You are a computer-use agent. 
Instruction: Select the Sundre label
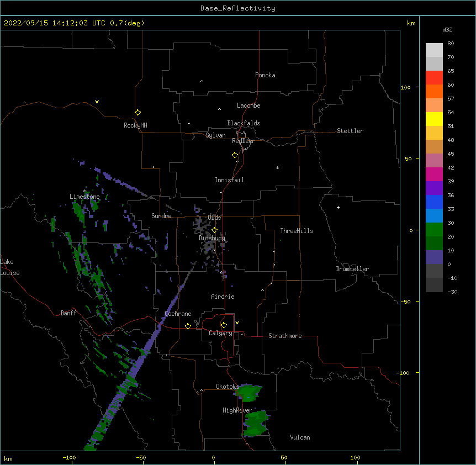pos(161,216)
